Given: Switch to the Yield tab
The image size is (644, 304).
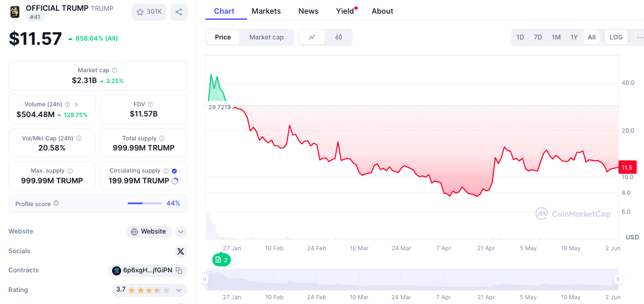Looking at the screenshot, I should 345,11.
